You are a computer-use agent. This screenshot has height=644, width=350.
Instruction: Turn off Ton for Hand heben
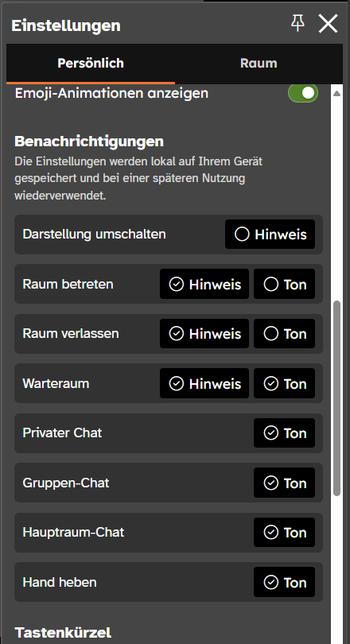pos(284,582)
